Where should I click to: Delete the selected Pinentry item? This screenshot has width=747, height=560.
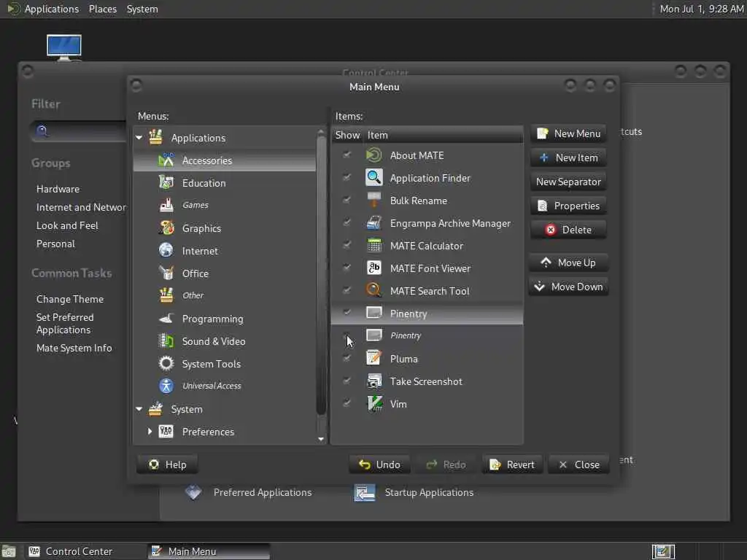568,230
